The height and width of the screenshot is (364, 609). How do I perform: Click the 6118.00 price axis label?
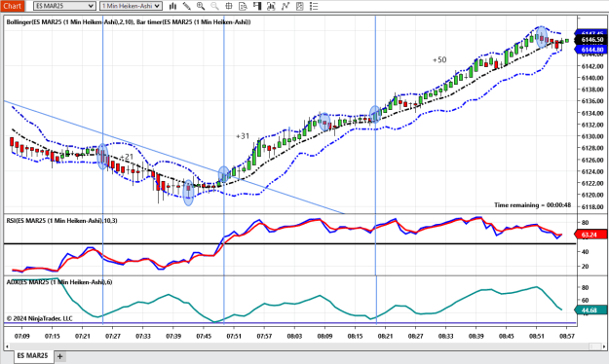click(x=592, y=207)
